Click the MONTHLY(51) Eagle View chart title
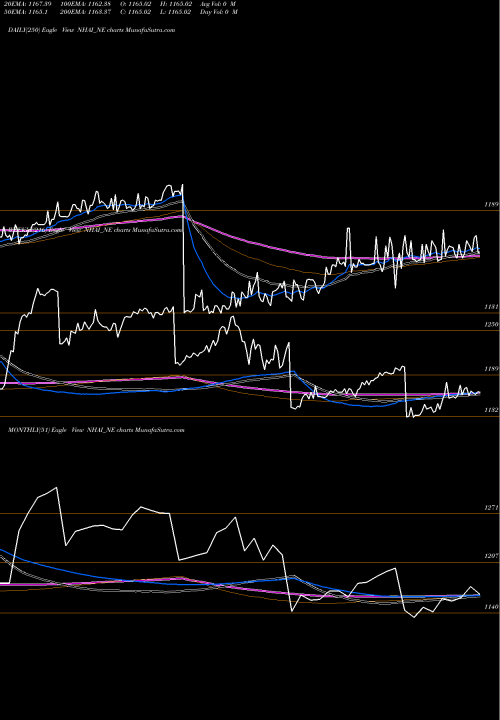 coord(96,430)
